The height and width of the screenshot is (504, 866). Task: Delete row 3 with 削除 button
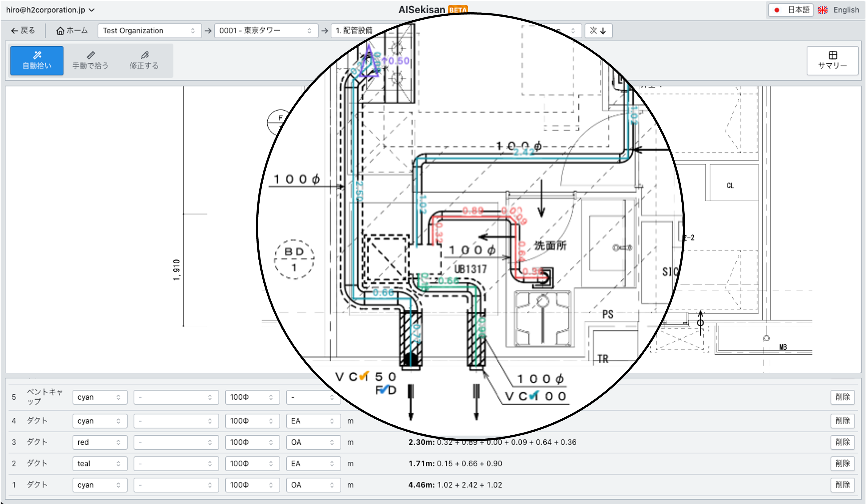(842, 442)
